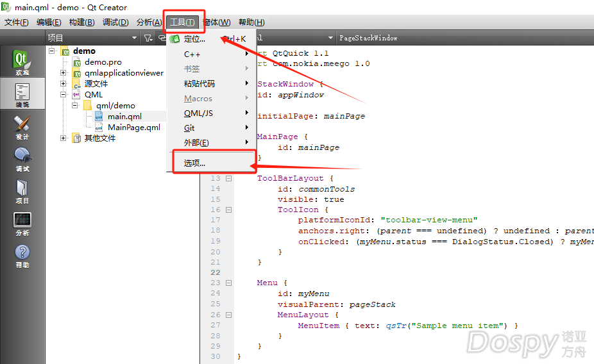
Task: Click the Locate menu entry icon
Action: (174, 38)
